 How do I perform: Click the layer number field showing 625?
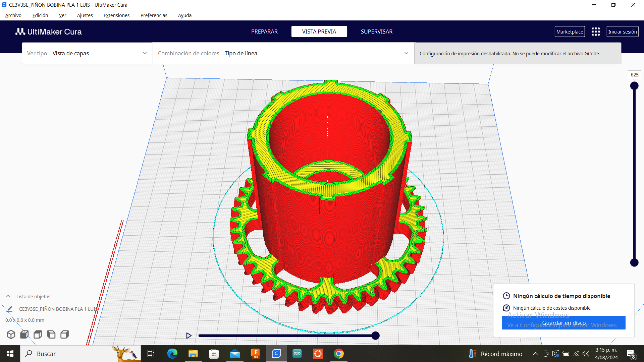(635, 75)
